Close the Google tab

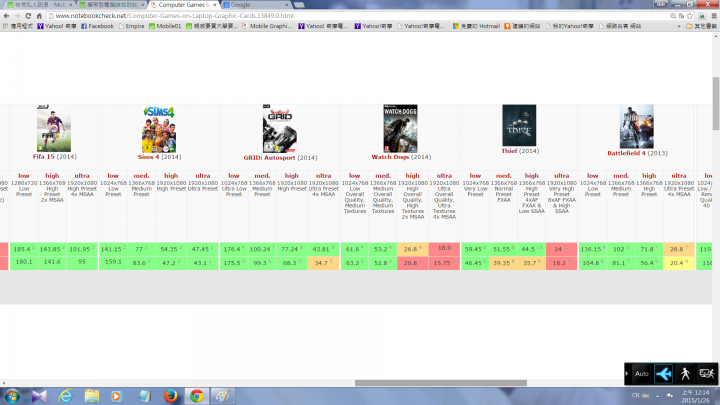287,5
